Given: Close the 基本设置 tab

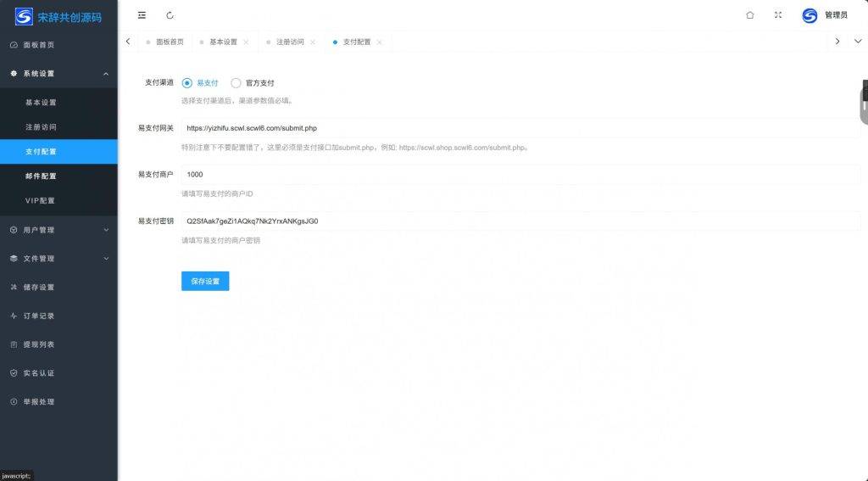Looking at the screenshot, I should click(247, 42).
